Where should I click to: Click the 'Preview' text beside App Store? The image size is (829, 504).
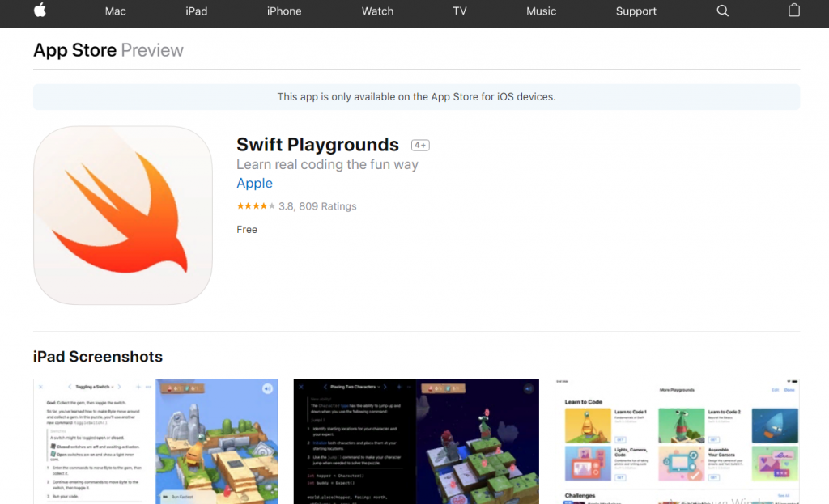tap(152, 50)
